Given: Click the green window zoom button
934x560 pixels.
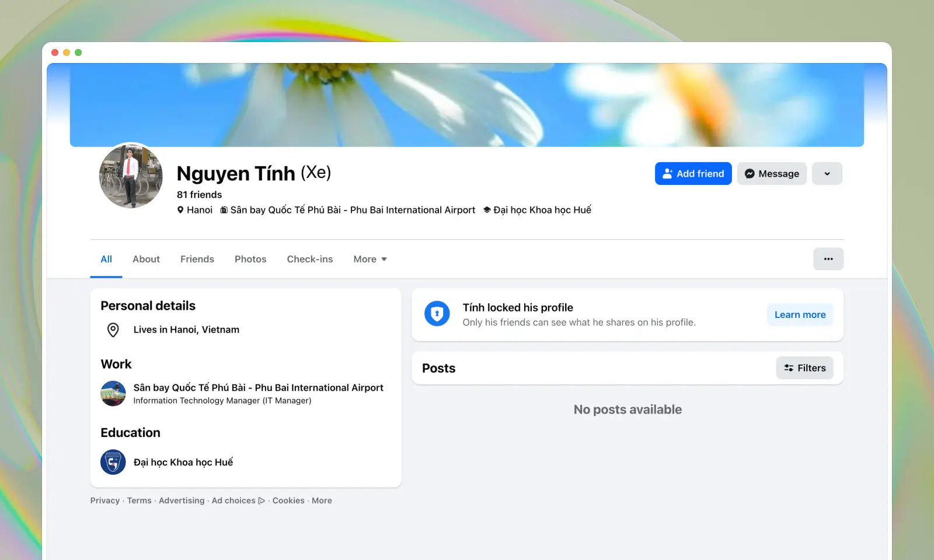Looking at the screenshot, I should point(78,52).
